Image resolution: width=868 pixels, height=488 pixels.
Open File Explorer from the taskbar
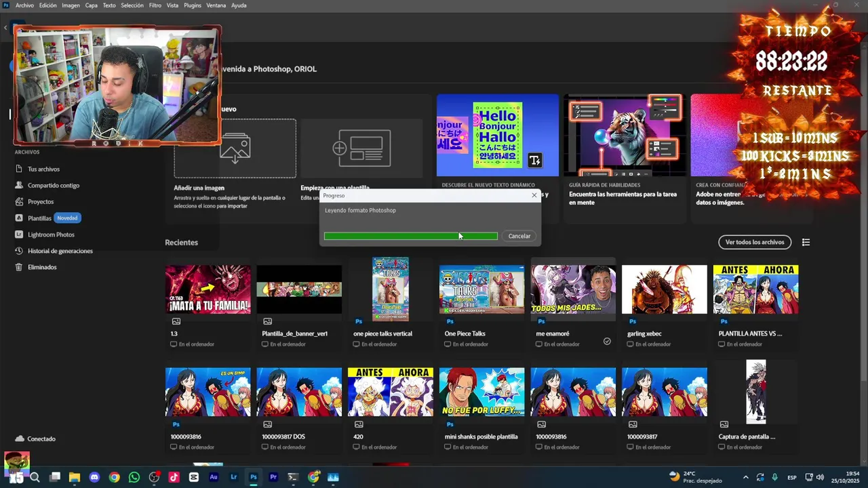click(x=75, y=477)
